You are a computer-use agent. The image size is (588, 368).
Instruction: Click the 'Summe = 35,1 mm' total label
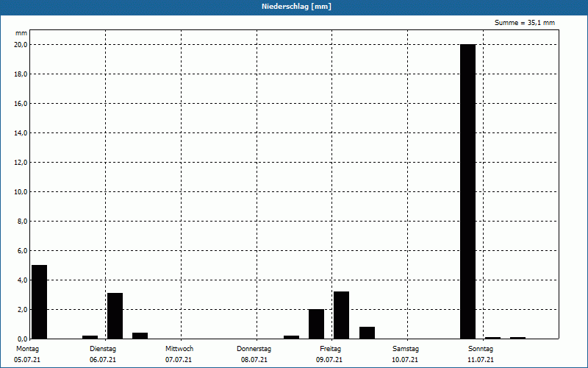point(524,23)
